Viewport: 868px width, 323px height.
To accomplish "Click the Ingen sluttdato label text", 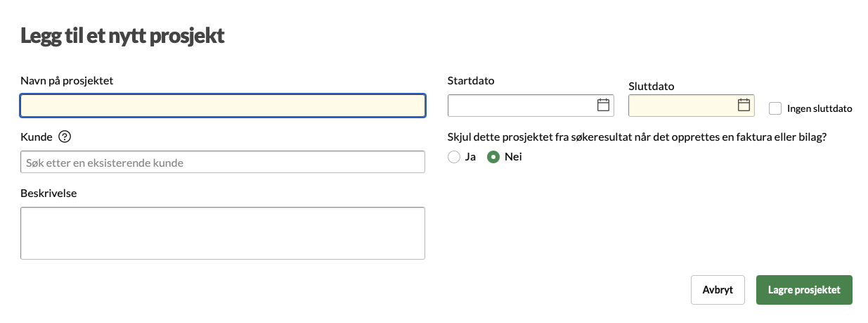I will [820, 108].
